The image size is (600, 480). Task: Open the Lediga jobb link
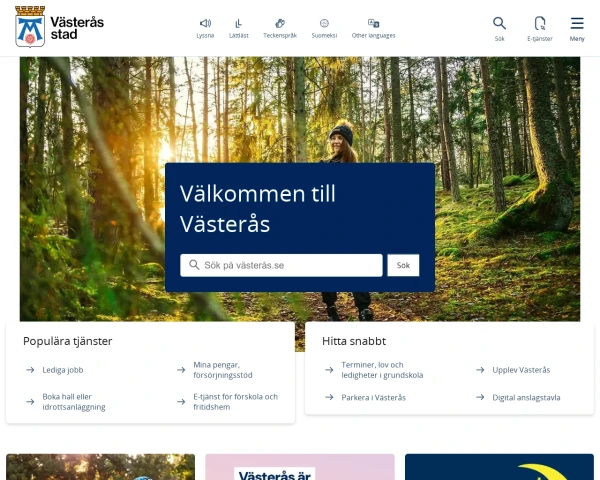click(63, 370)
